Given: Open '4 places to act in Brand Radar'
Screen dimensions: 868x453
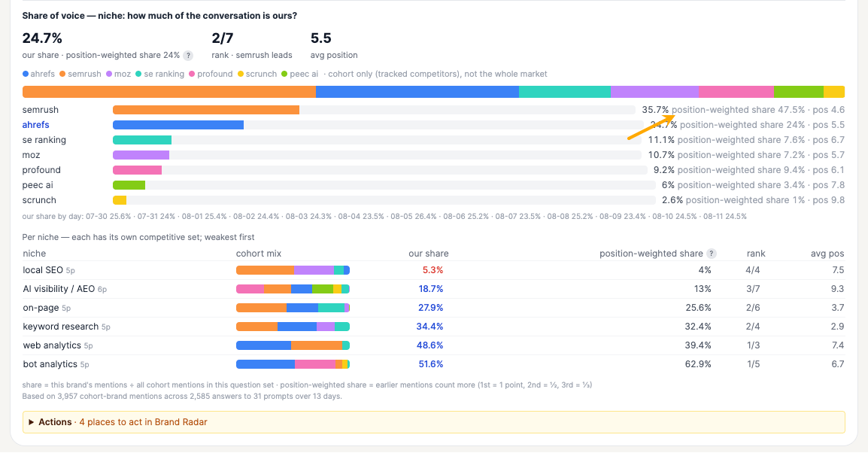Looking at the screenshot, I should 143,422.
